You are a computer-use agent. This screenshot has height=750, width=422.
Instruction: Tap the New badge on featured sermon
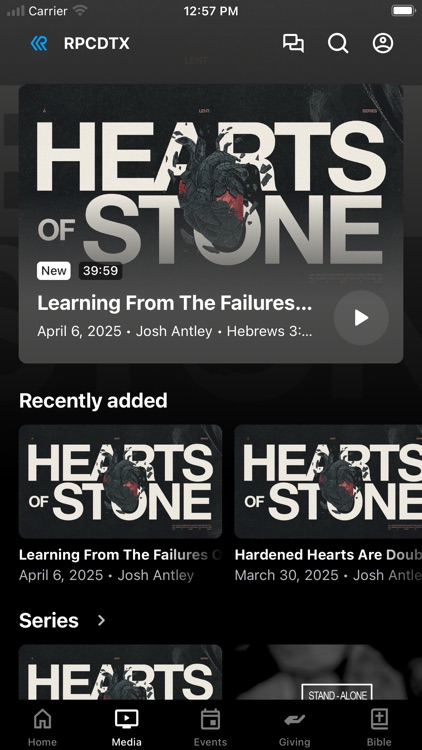click(x=54, y=271)
